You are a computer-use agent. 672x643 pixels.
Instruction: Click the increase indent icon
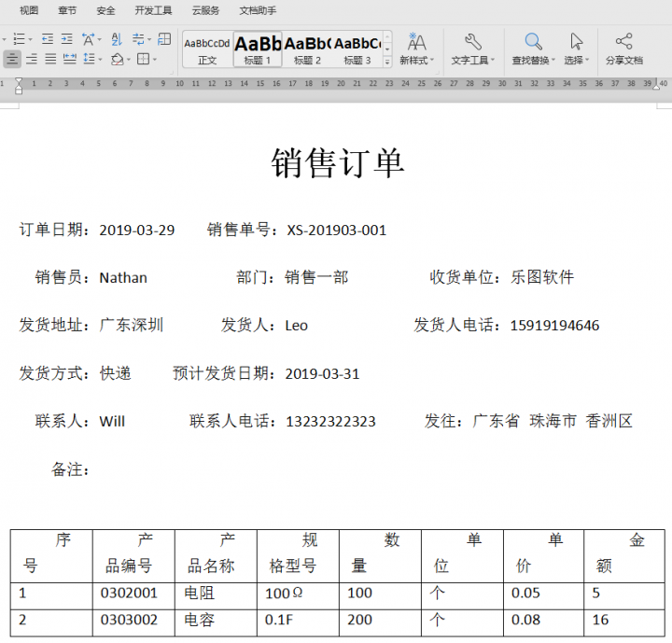pyautogui.click(x=67, y=39)
